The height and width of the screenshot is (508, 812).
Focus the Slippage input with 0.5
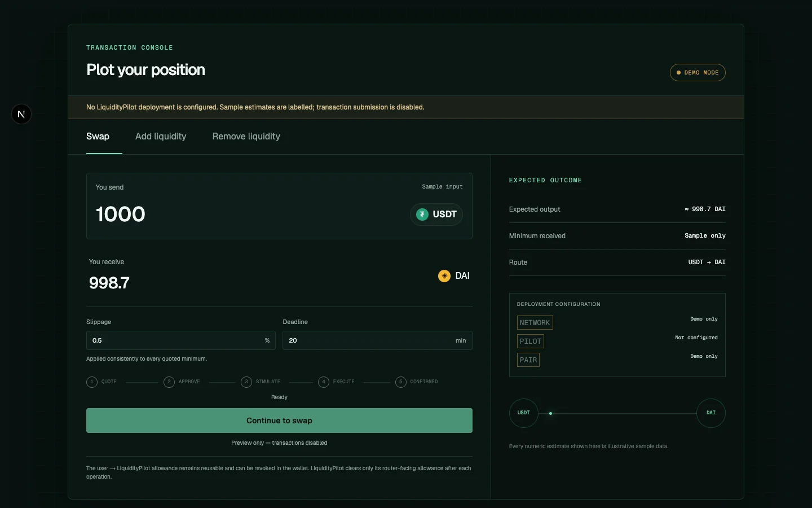pos(180,340)
